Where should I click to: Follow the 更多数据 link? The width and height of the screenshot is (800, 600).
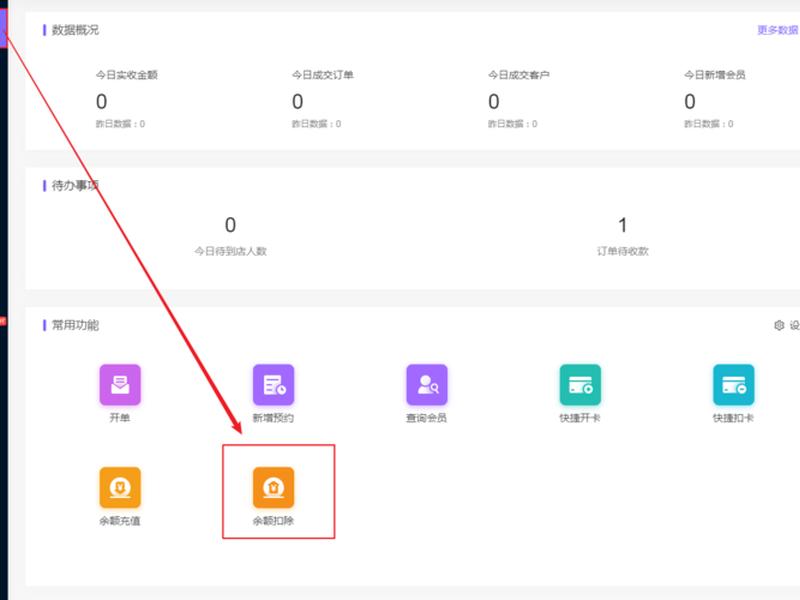778,30
